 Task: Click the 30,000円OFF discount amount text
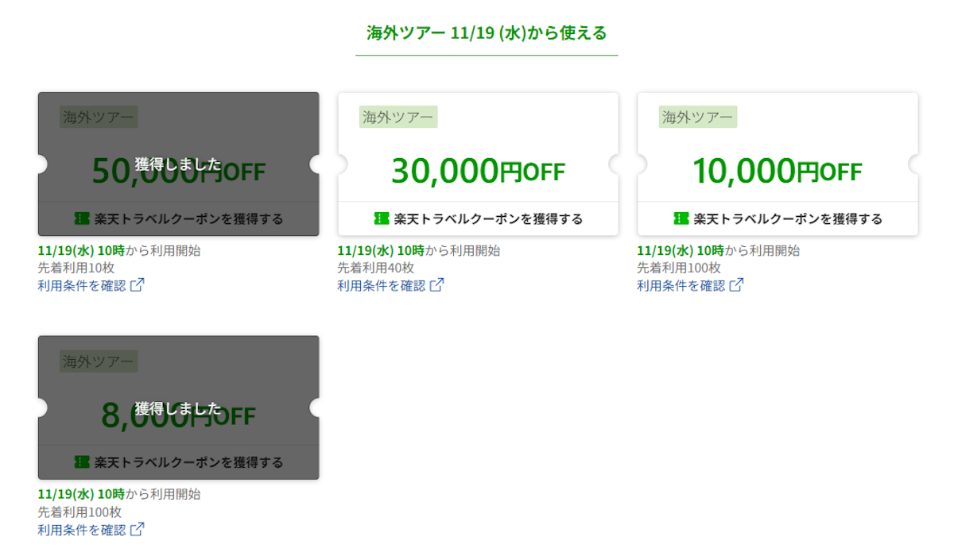coord(478,171)
